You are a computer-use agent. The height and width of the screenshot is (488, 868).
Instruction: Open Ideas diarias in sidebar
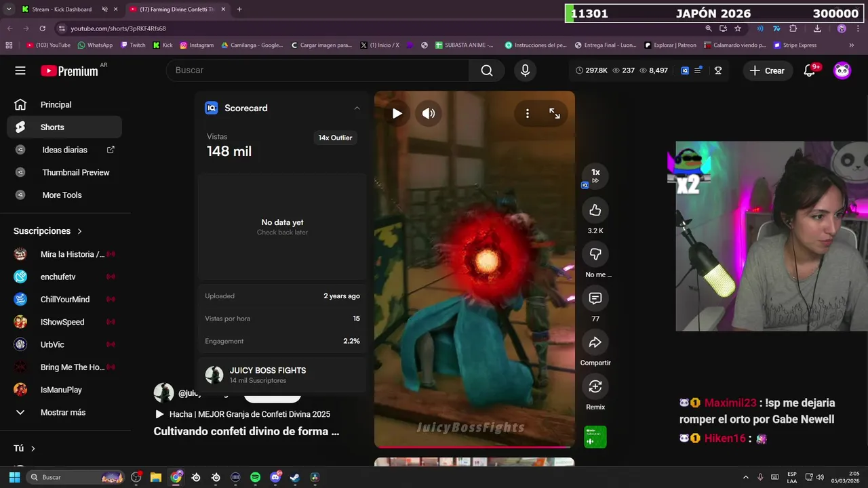click(64, 150)
